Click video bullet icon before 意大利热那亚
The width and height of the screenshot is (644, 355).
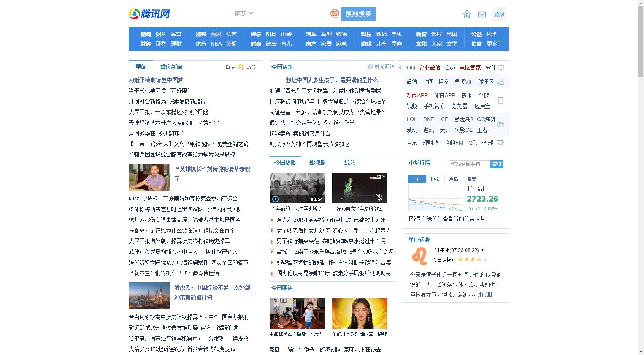(272, 220)
